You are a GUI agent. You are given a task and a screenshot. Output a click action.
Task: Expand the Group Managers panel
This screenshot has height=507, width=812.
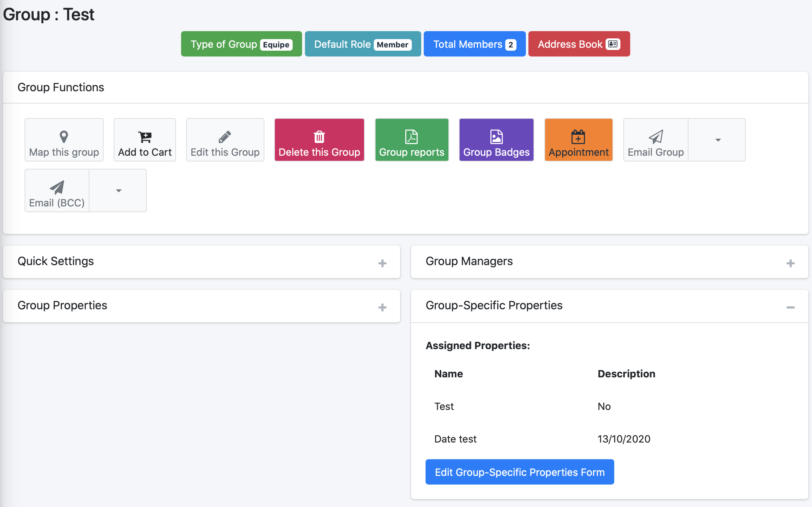tap(791, 263)
